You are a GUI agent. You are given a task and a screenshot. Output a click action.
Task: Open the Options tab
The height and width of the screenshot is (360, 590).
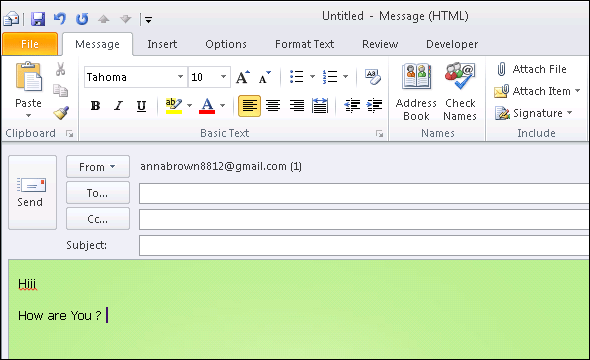(226, 44)
